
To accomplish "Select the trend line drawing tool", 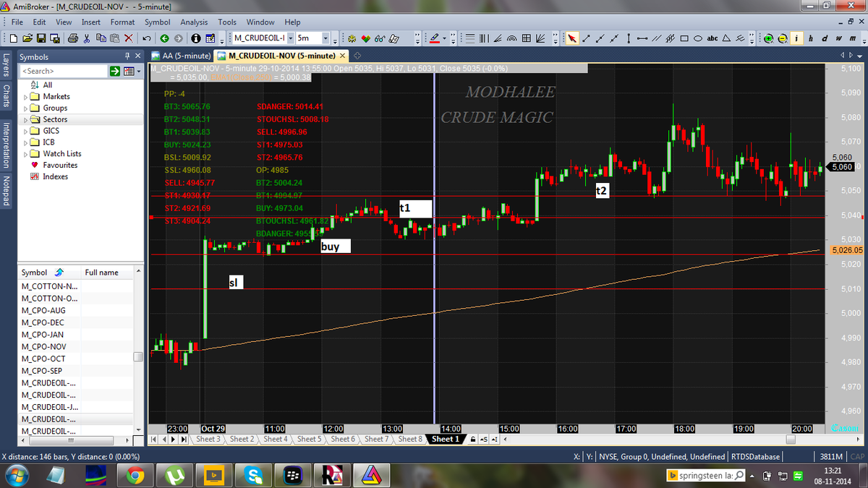I will 587,38.
